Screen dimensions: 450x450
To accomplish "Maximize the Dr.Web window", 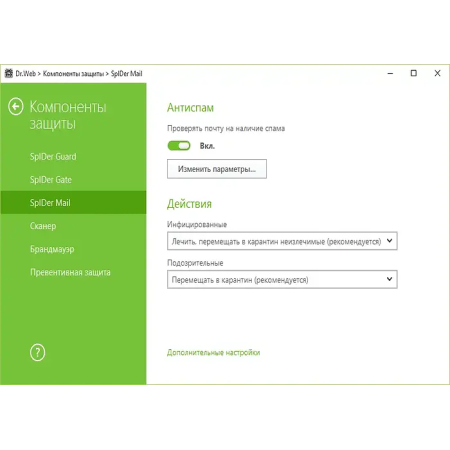I will point(414,73).
